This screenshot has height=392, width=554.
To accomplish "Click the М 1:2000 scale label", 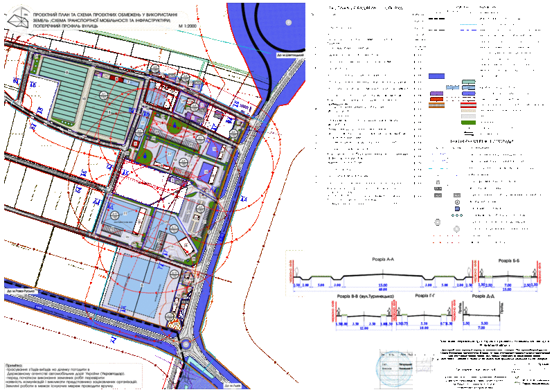I will 188,25.
